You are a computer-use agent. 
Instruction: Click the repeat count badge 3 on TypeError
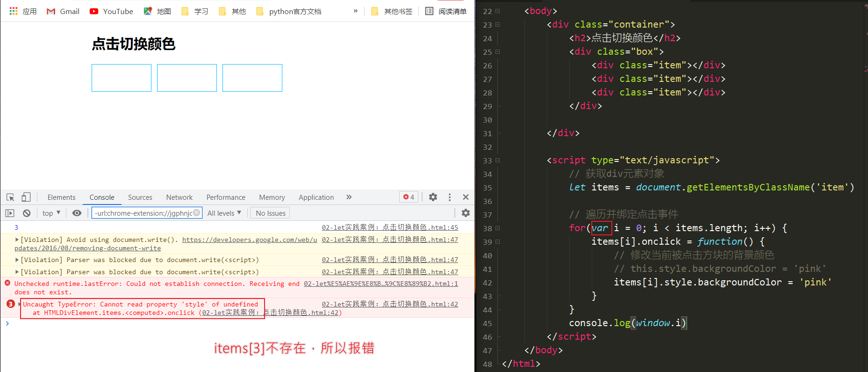point(10,304)
